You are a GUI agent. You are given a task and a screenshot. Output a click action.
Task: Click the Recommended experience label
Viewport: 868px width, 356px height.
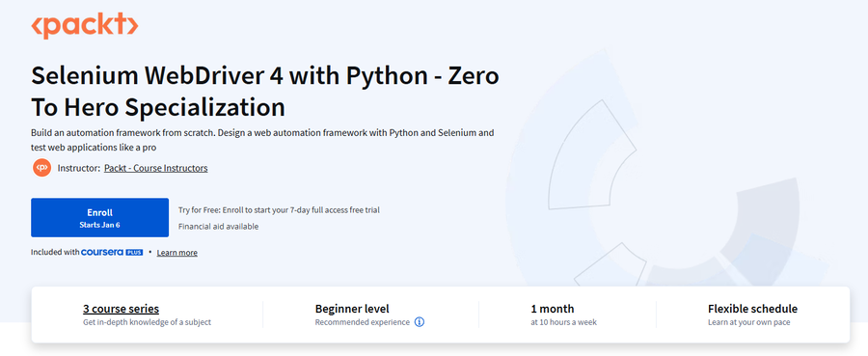tap(363, 322)
